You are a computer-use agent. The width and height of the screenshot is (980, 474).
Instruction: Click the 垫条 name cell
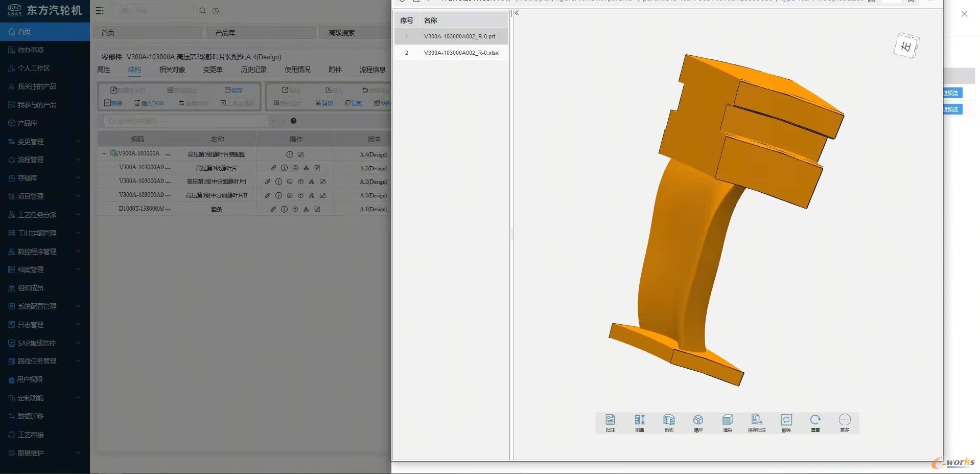(x=217, y=209)
